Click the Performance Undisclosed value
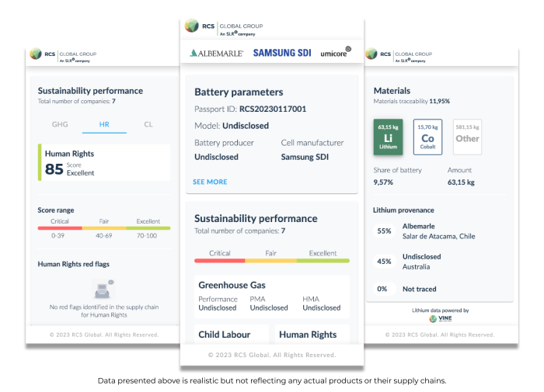The image size is (544, 392). pos(217,307)
